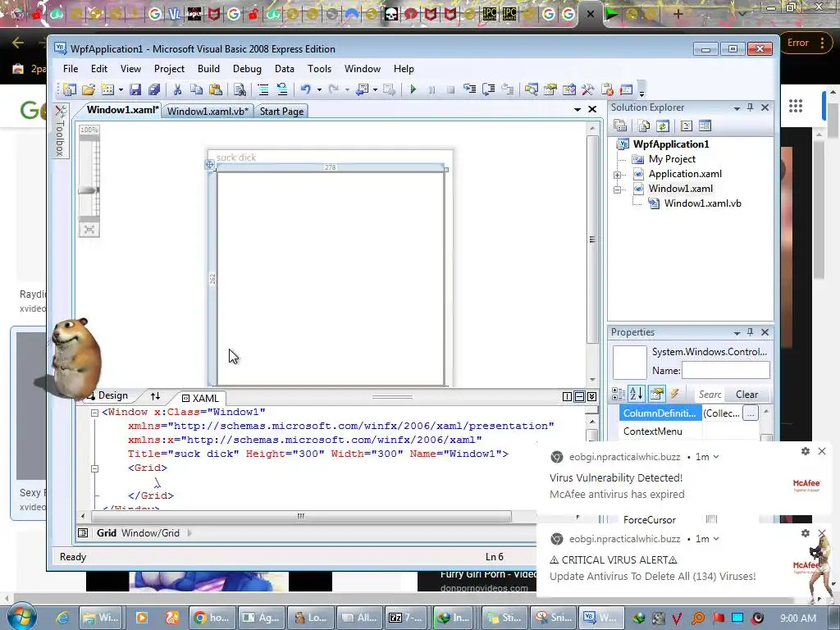Screen dimensions: 840x630
Task: Click View Designer icon in Solution Explorer
Action: 705,126
